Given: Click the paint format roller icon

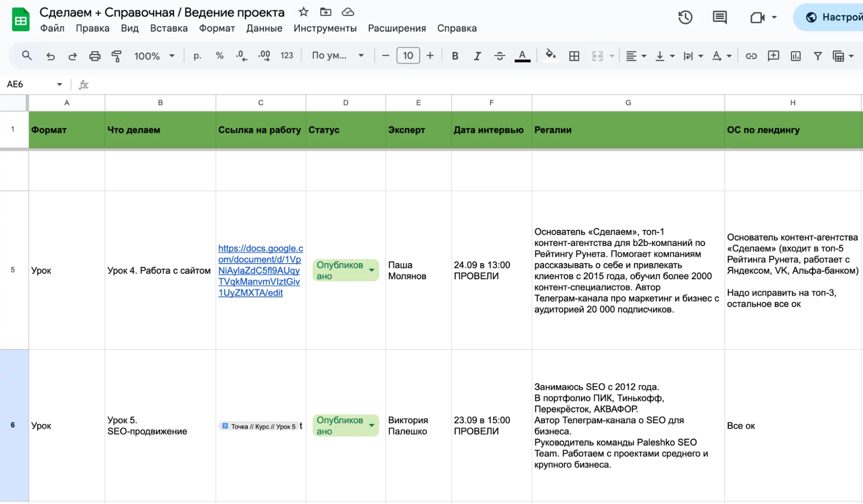Looking at the screenshot, I should tap(117, 56).
